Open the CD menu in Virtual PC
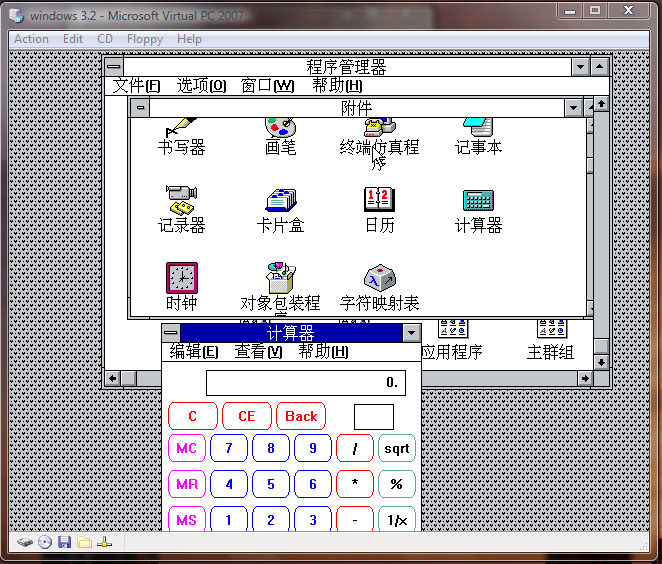 [105, 39]
